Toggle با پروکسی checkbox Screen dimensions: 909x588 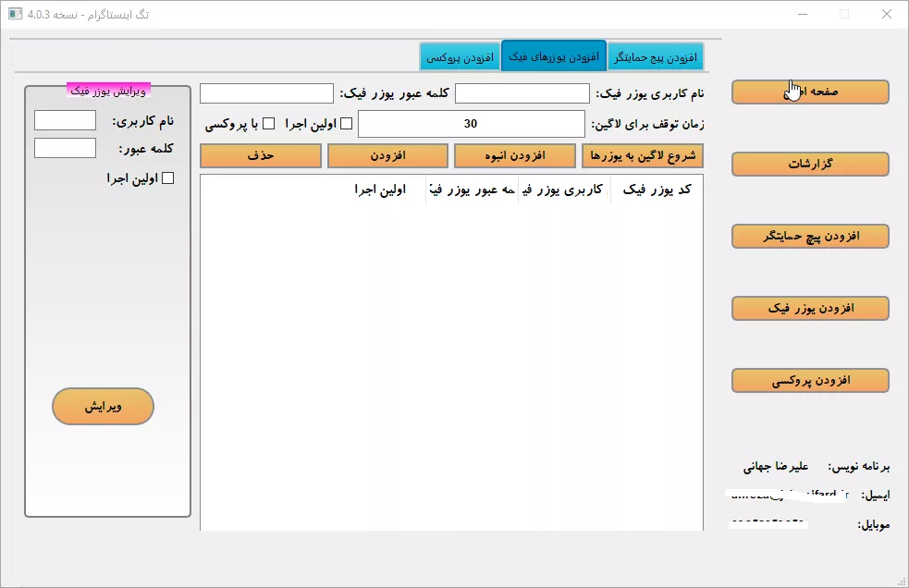pyautogui.click(x=269, y=124)
